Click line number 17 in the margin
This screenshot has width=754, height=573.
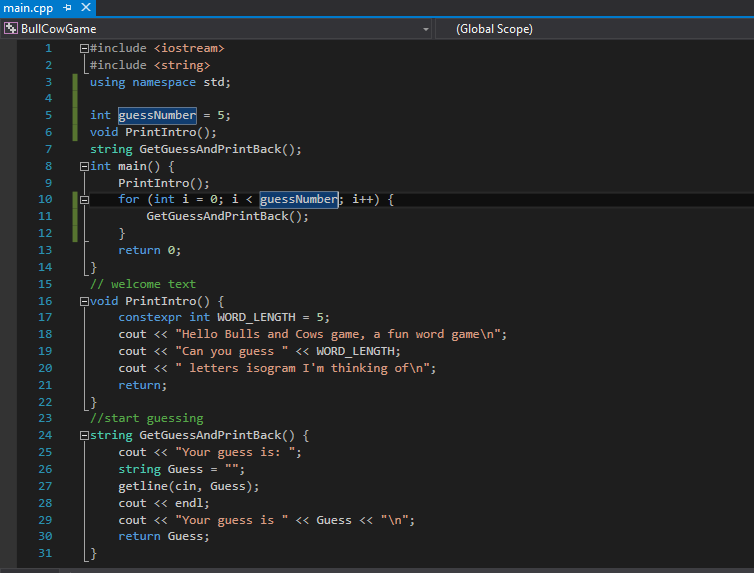[x=43, y=318]
